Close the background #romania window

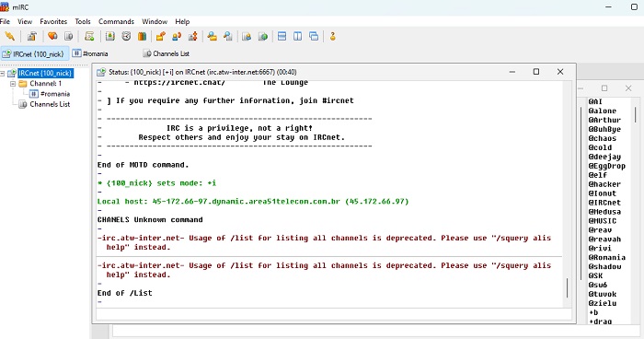pyautogui.click(x=628, y=88)
